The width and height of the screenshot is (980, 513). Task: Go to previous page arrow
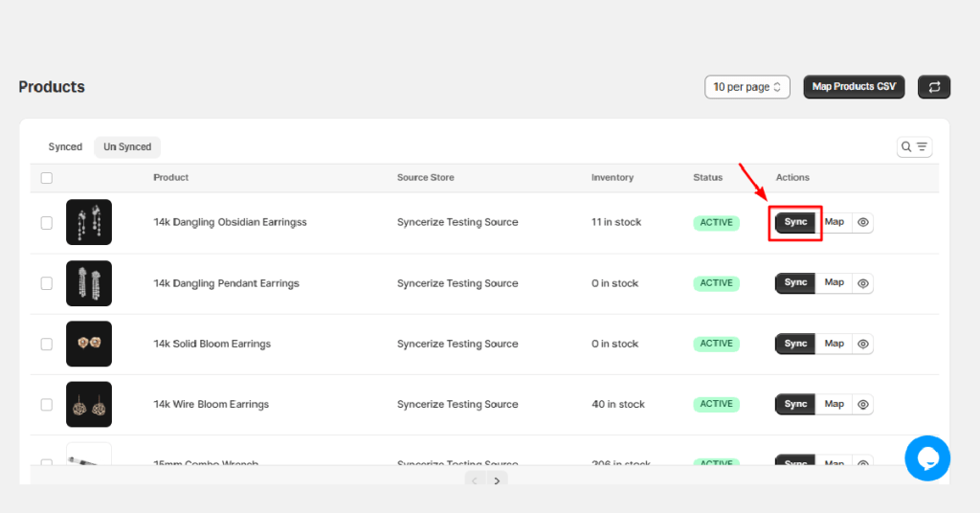pyautogui.click(x=475, y=480)
